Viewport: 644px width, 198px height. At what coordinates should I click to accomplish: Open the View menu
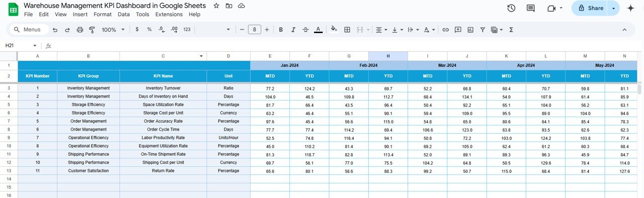click(61, 15)
